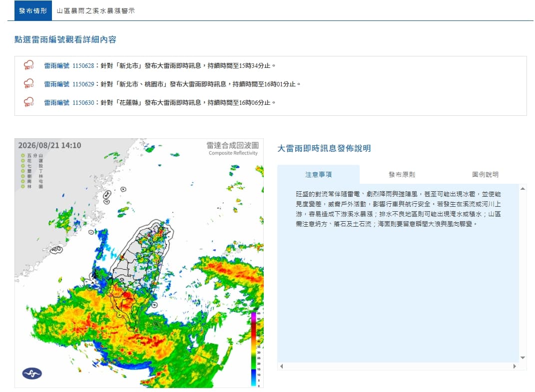Click the heading 大雷雨即時訊息發佈說明
This screenshot has width=535, height=392.
[x=324, y=148]
